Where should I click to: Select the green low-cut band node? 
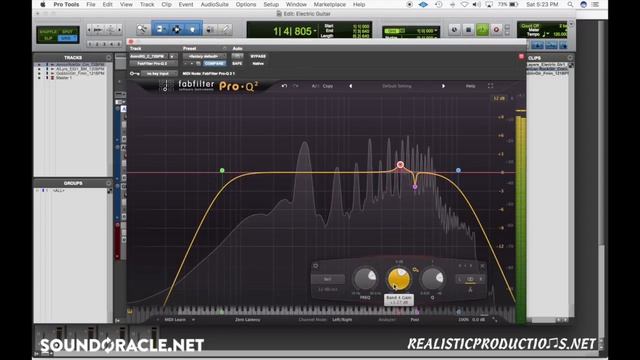point(222,170)
